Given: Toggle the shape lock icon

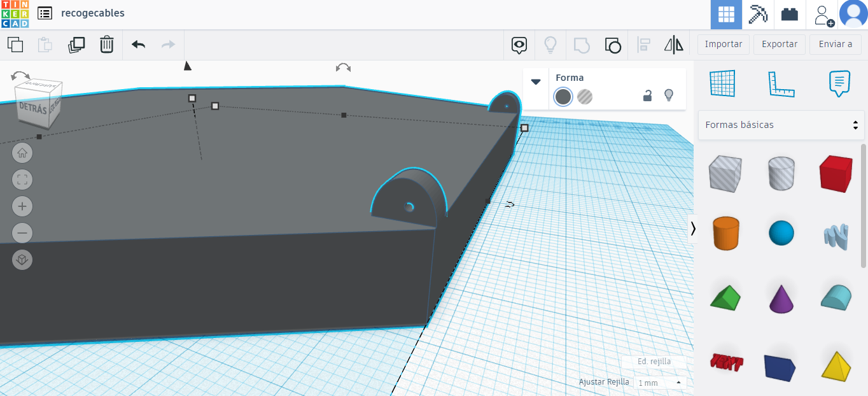Looking at the screenshot, I should [x=647, y=96].
